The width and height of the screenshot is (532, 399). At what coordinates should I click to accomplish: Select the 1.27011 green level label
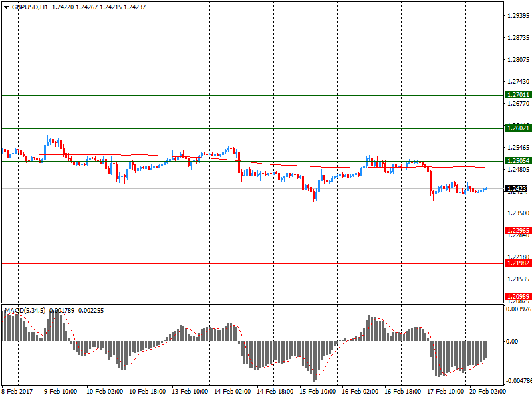pos(518,95)
